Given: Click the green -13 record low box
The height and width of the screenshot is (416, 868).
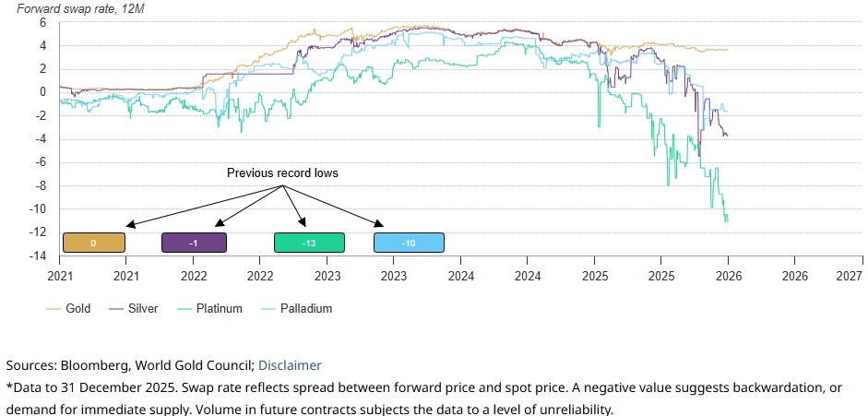Looking at the screenshot, I should [309, 243].
